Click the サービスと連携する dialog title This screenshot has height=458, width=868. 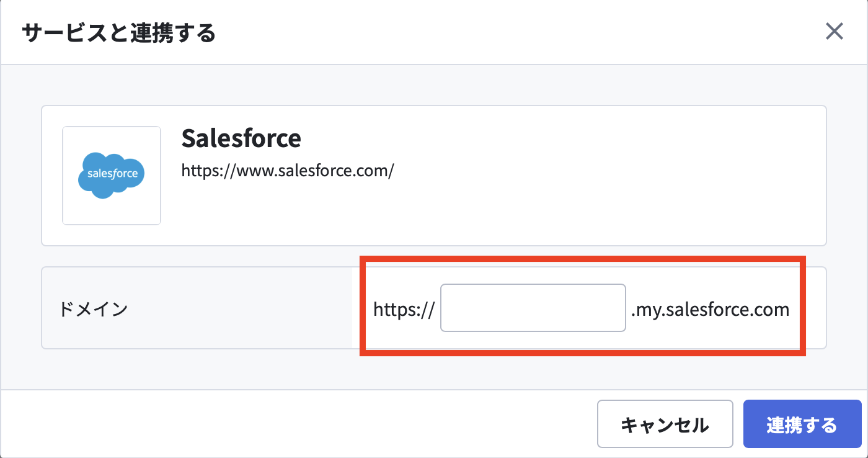click(x=119, y=32)
